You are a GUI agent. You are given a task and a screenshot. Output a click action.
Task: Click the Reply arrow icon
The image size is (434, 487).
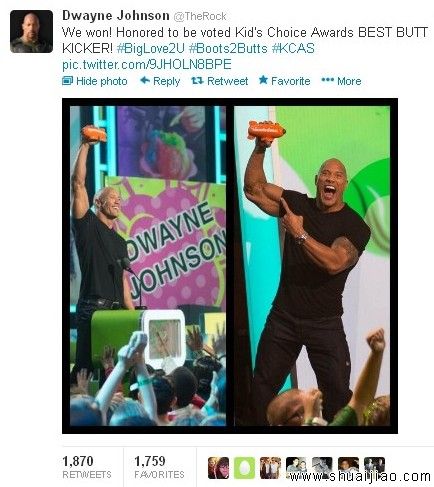point(145,80)
